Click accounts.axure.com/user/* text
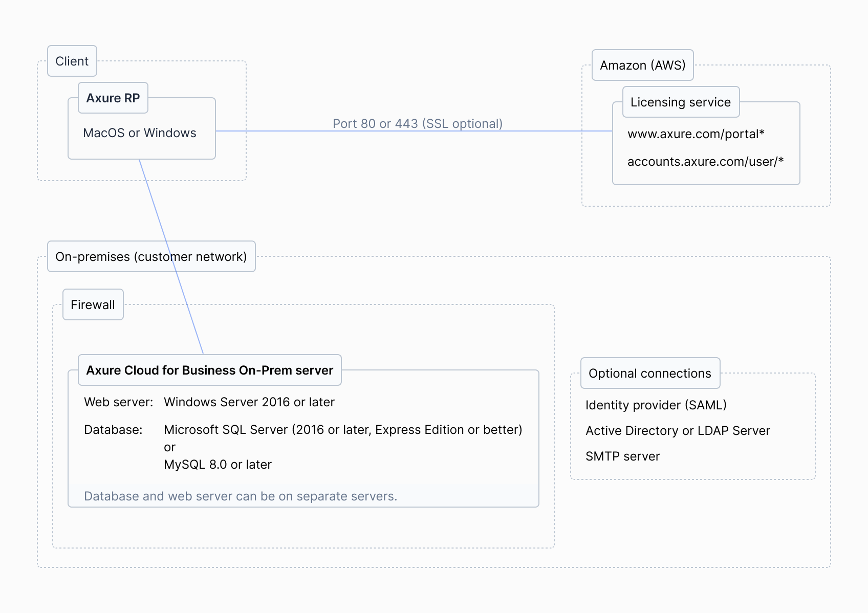Viewport: 868px width, 613px height. pos(706,162)
